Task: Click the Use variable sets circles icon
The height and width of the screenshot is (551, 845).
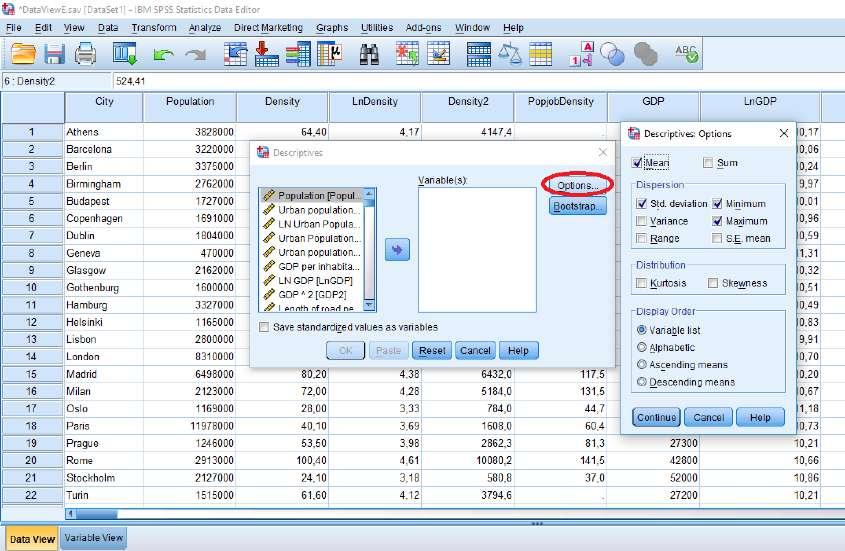Action: point(612,54)
